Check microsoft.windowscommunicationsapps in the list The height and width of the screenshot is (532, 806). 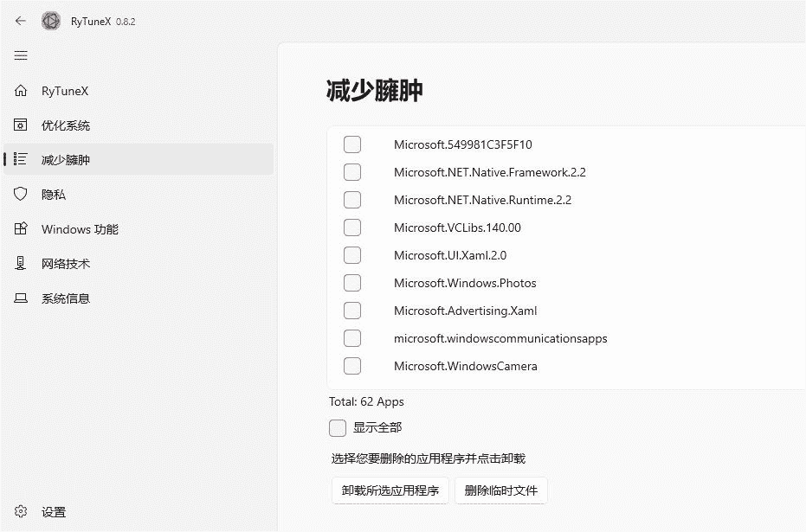(352, 337)
